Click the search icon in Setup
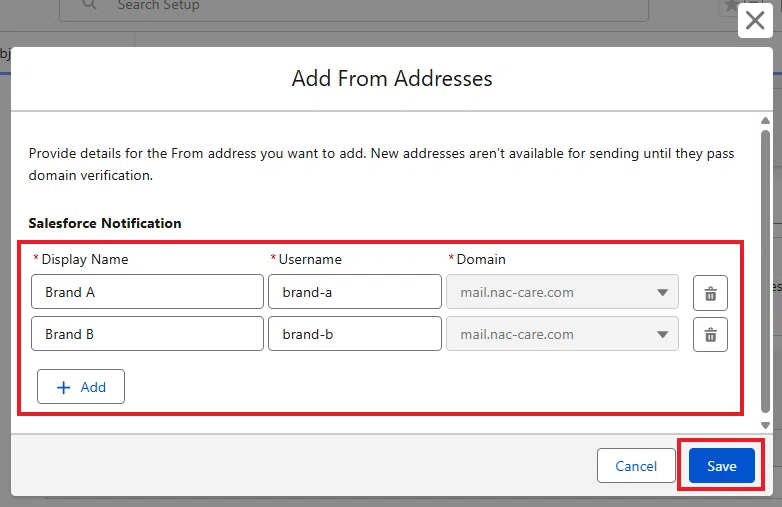Screen dimensions: 782x507 tap(89, 5)
